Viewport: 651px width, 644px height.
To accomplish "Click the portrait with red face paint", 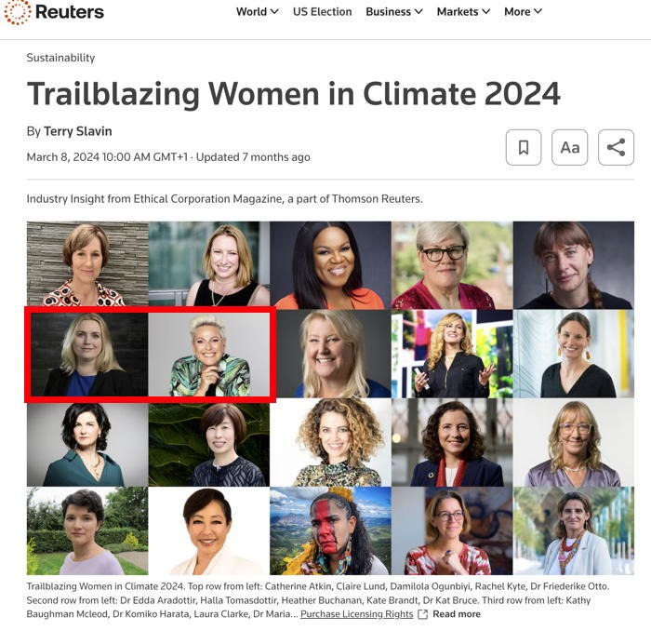I will [330, 530].
